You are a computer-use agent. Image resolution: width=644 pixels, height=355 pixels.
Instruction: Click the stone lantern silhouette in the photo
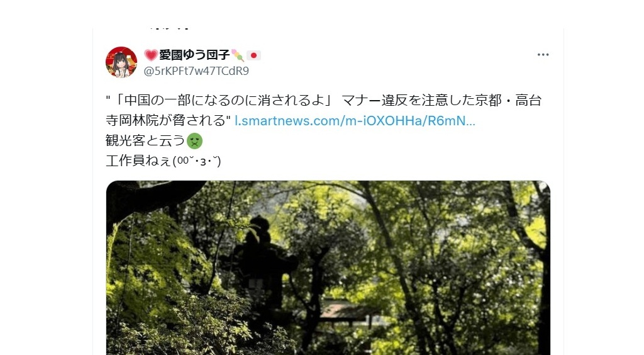tap(260, 263)
